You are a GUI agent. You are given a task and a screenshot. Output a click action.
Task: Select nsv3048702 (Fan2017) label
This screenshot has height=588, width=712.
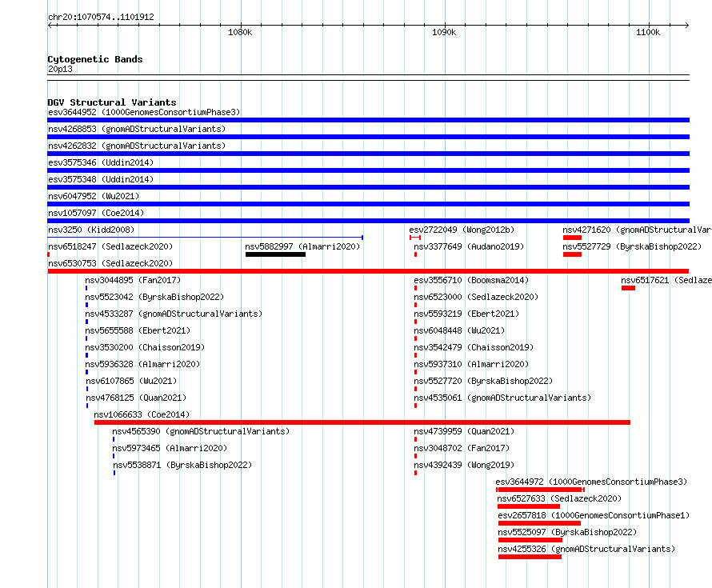click(462, 448)
